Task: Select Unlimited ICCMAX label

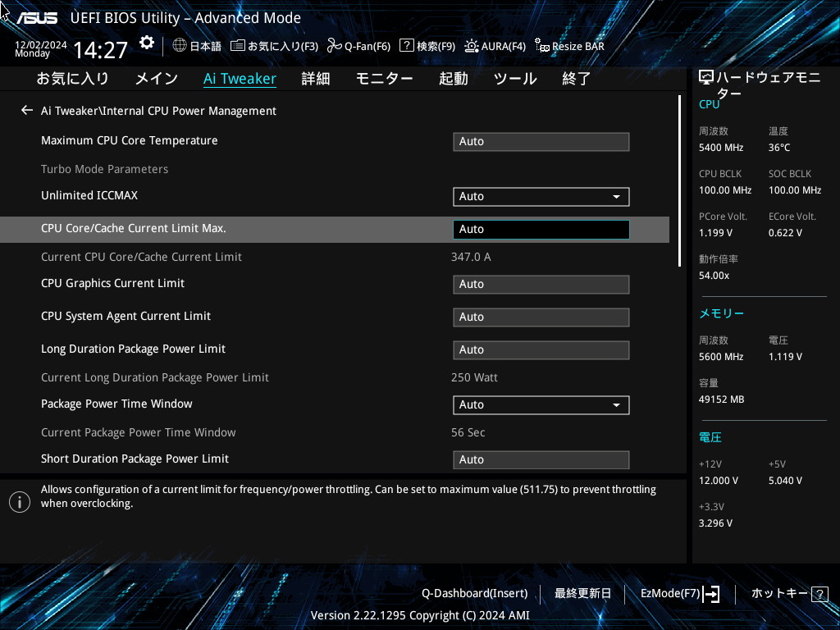Action: 89,195
